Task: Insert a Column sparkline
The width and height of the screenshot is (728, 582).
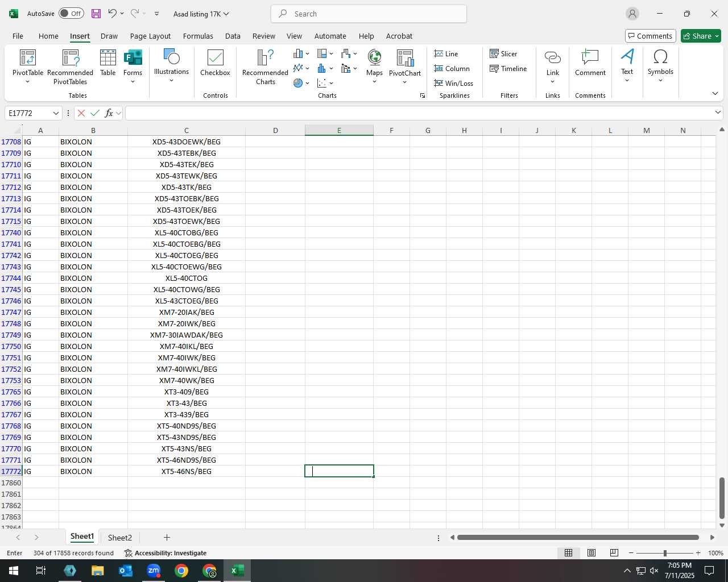Action: click(452, 68)
